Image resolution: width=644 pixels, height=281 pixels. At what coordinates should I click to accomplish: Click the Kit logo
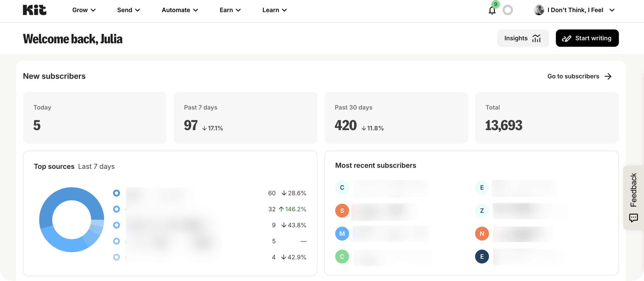(34, 10)
